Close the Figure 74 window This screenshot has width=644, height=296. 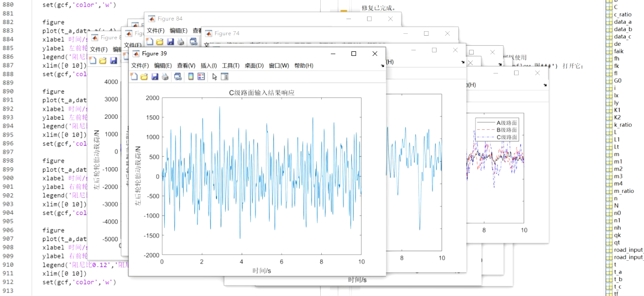point(447,33)
